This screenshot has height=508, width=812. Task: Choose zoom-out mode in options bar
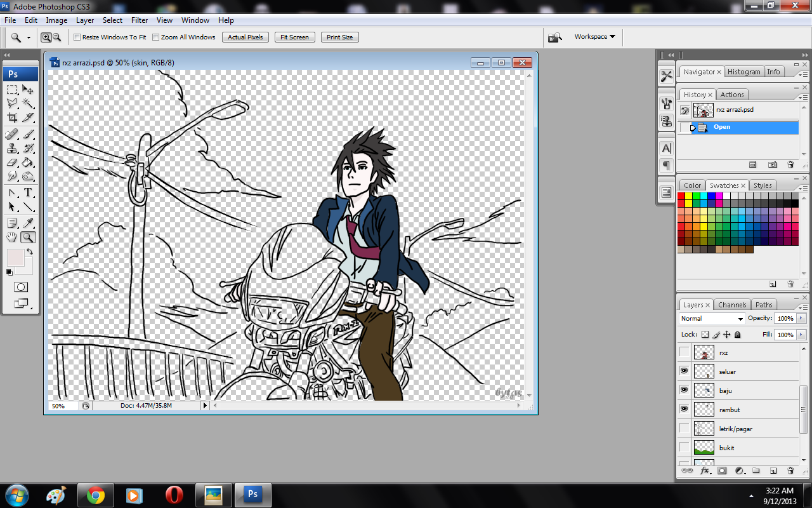56,37
